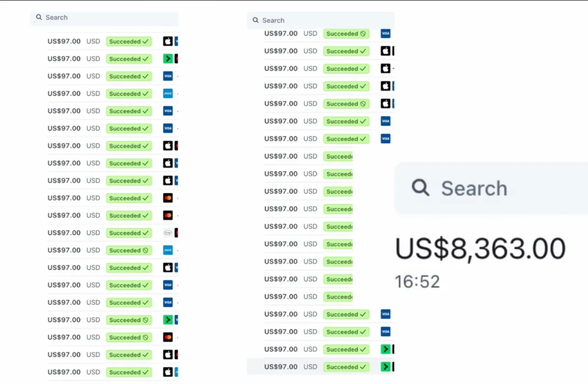Select the highlighted bottom row of middle list

click(294, 367)
